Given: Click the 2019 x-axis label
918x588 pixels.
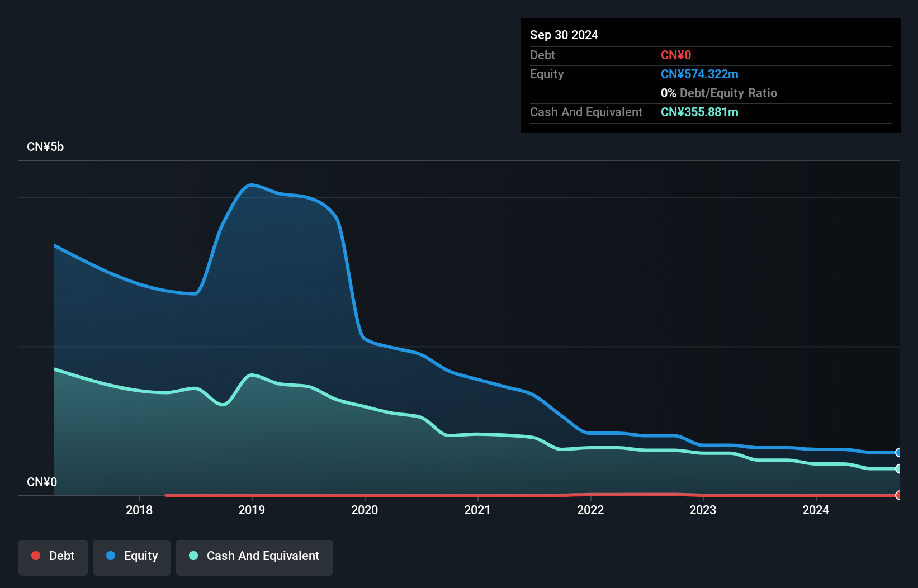Looking at the screenshot, I should pyautogui.click(x=252, y=510).
